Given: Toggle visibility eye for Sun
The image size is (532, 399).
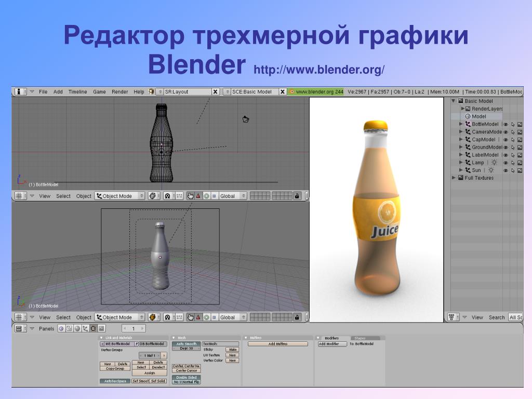Looking at the screenshot, I should [506, 170].
